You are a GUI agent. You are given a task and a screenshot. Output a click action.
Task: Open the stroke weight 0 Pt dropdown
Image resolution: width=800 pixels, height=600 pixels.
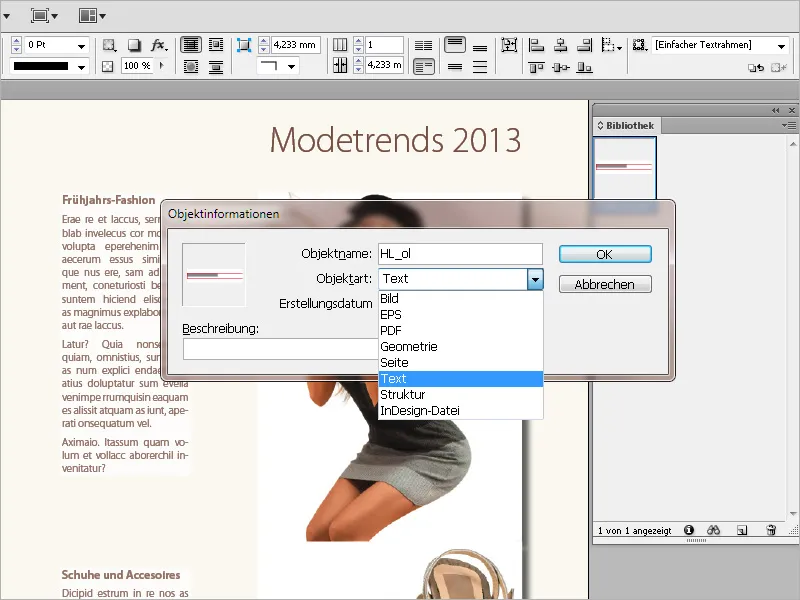[81, 46]
